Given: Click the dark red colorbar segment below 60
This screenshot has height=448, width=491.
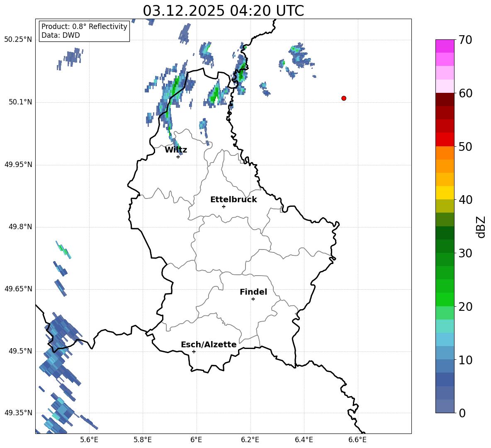Looking at the screenshot, I should pos(445,99).
